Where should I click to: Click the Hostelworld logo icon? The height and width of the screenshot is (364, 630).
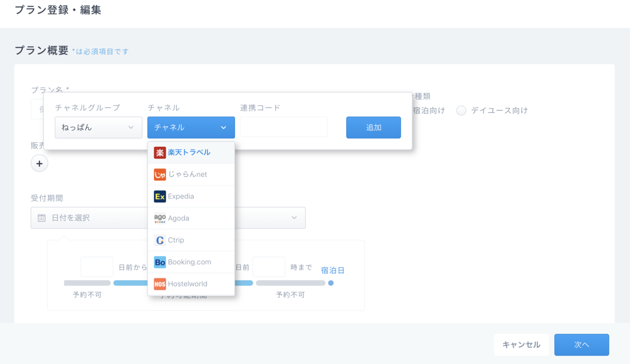coord(160,284)
